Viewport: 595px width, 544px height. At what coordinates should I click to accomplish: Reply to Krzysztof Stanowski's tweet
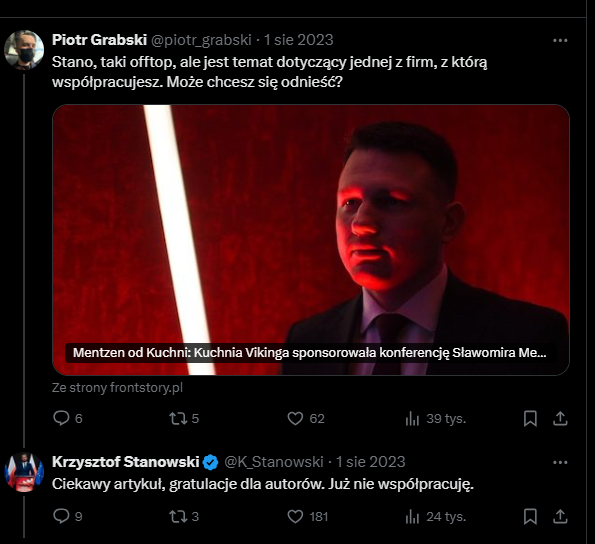68,516
